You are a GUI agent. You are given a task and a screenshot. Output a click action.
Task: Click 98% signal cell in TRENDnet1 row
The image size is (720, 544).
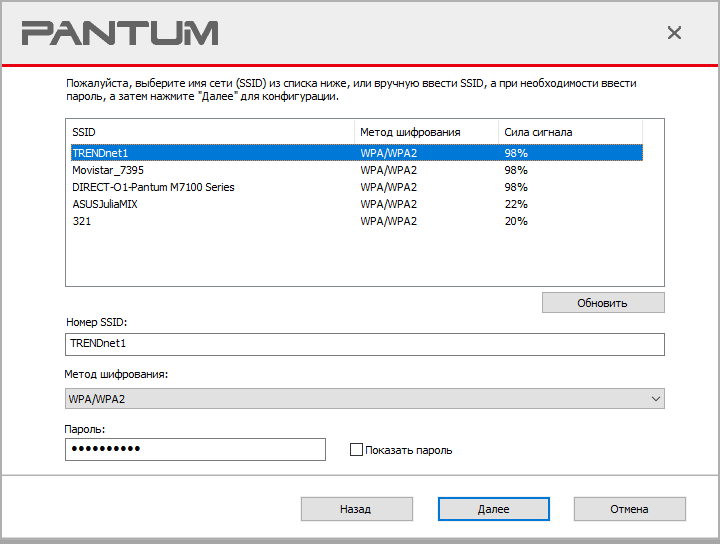(x=516, y=153)
